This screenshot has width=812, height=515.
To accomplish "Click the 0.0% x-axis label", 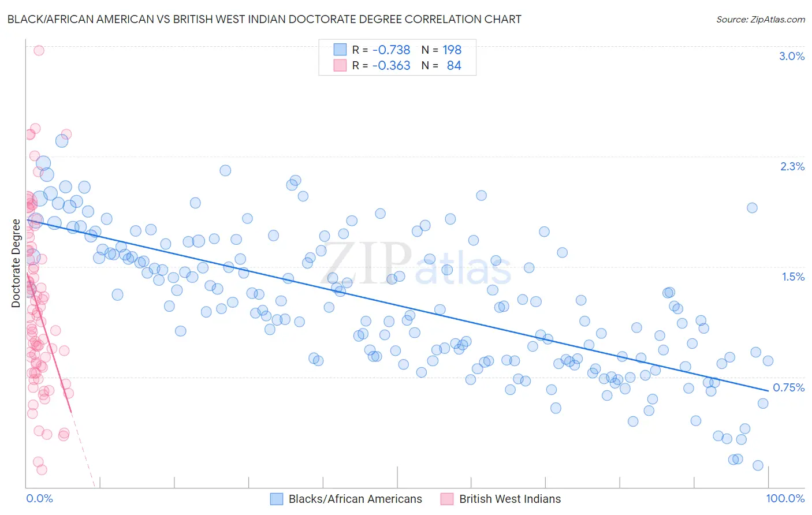I will tap(39, 498).
